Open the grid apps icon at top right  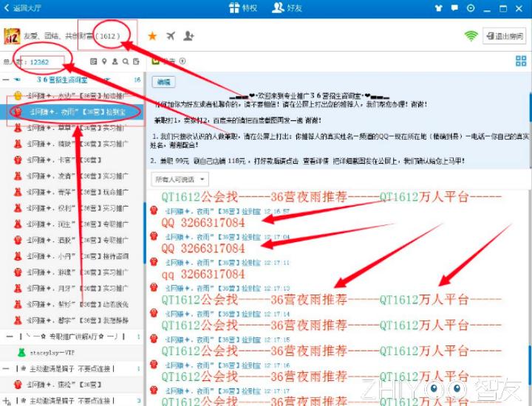521,61
